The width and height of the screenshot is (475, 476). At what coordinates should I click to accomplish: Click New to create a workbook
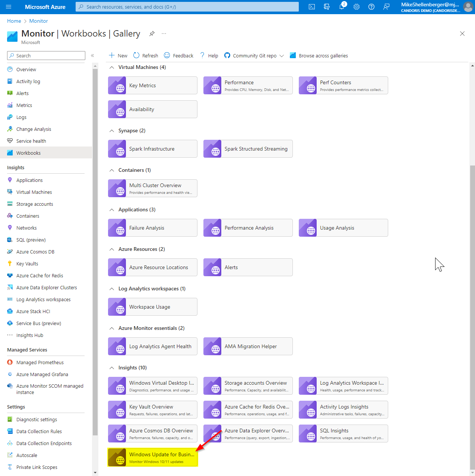[x=117, y=55]
